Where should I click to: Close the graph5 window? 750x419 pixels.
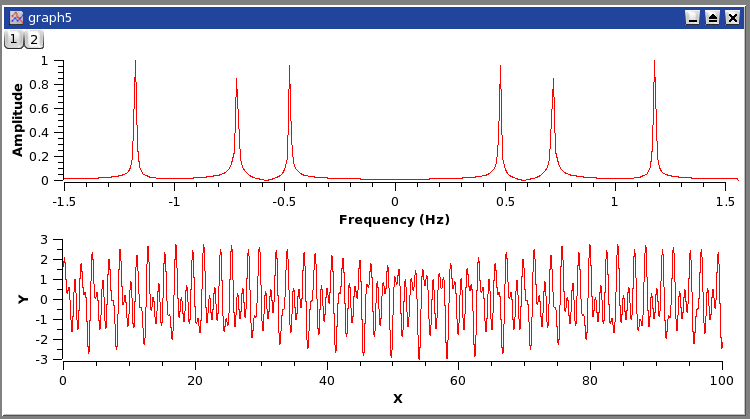[x=731, y=17]
